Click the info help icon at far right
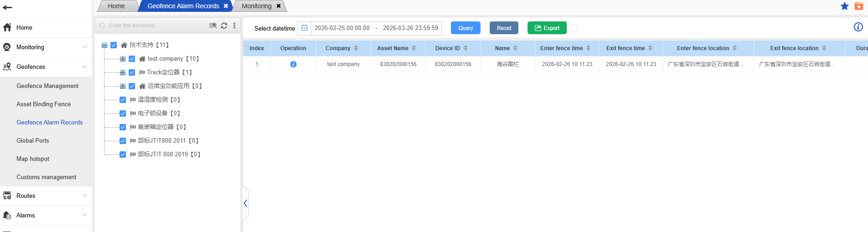This screenshot has height=232, width=868. click(858, 27)
